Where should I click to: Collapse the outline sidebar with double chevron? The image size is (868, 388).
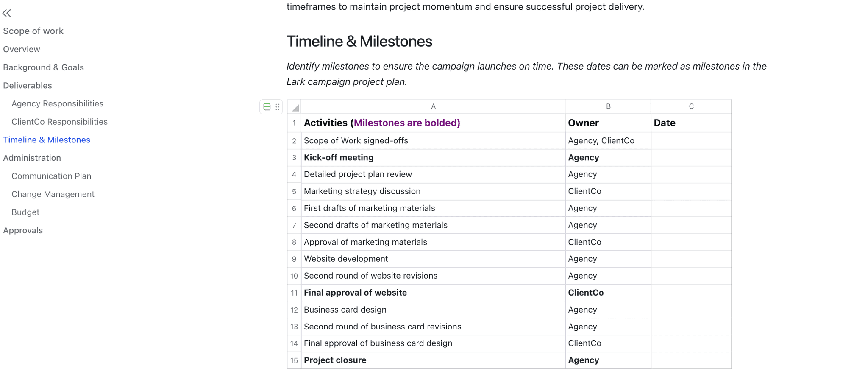7,13
